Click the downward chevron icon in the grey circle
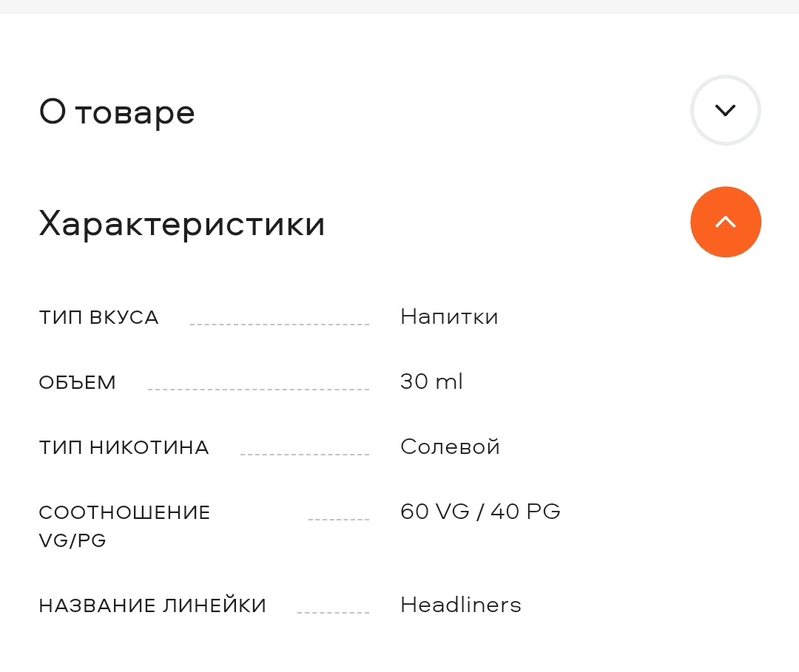 pos(725,110)
